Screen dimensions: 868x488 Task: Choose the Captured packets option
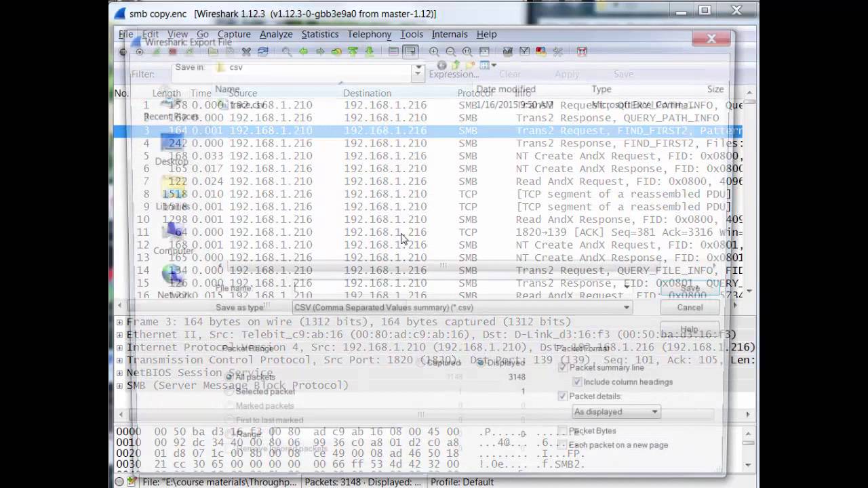[421, 363]
